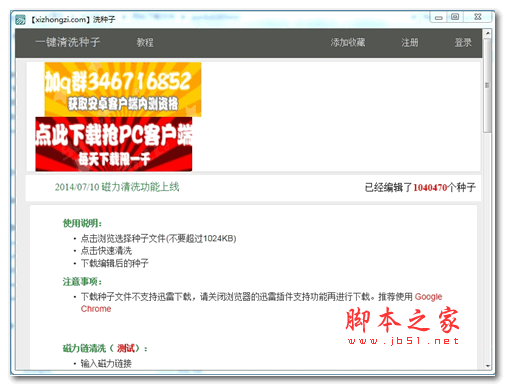
Task: Click the red 1040470 seed count
Action: (430, 188)
